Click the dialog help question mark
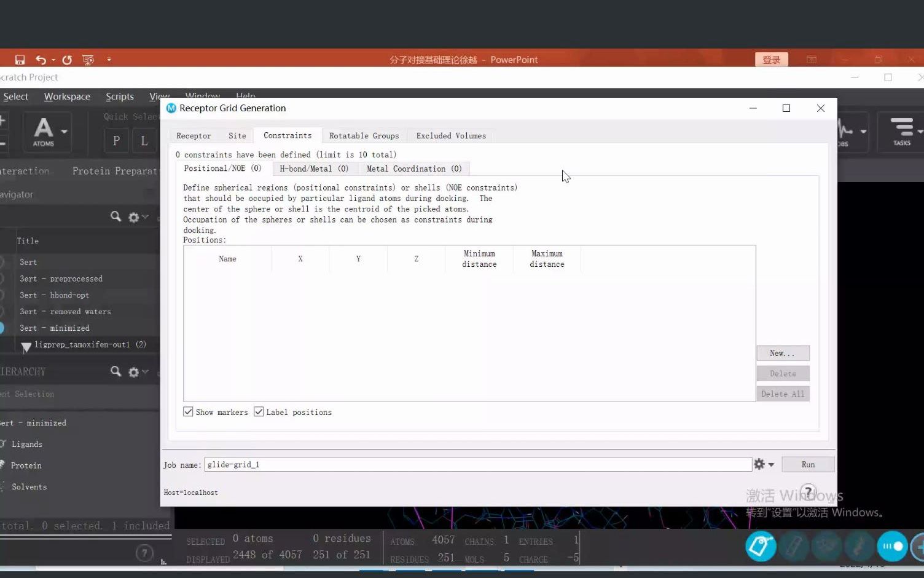The height and width of the screenshot is (578, 924). [x=808, y=492]
